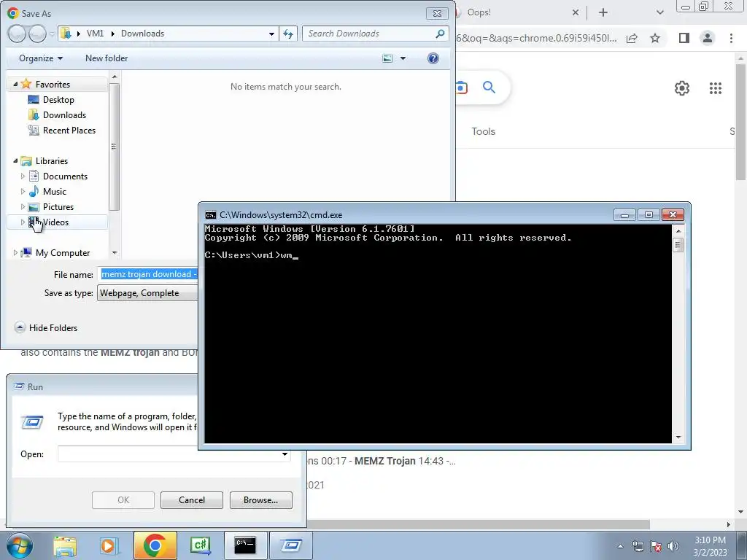Viewport: 747px width, 560px height.
Task: Click the cmd window scrollbar down arrow
Action: (678, 437)
